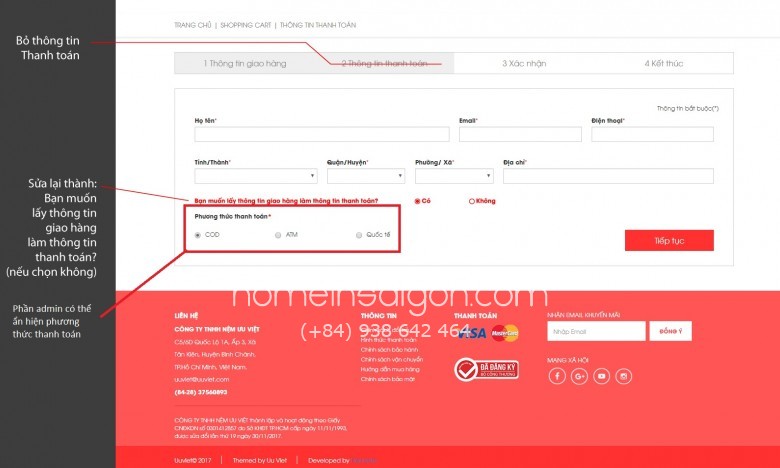Focus the 'Họ tên' input field
Screen dimensions: 780x468
(x=321, y=134)
